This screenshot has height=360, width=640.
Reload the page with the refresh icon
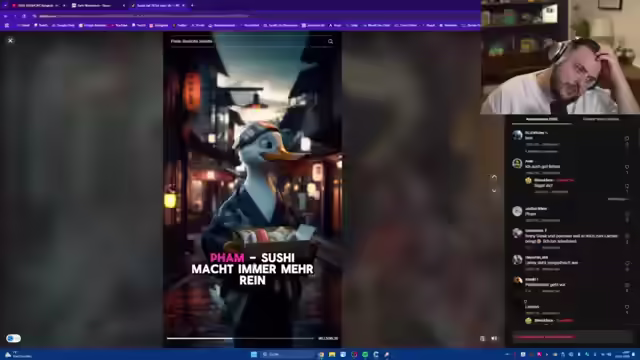coord(24,16)
